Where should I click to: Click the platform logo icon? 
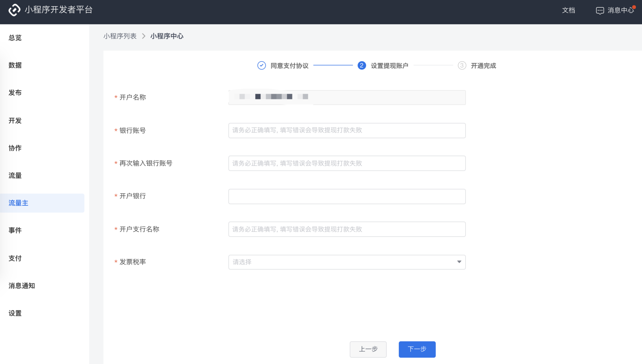[14, 10]
